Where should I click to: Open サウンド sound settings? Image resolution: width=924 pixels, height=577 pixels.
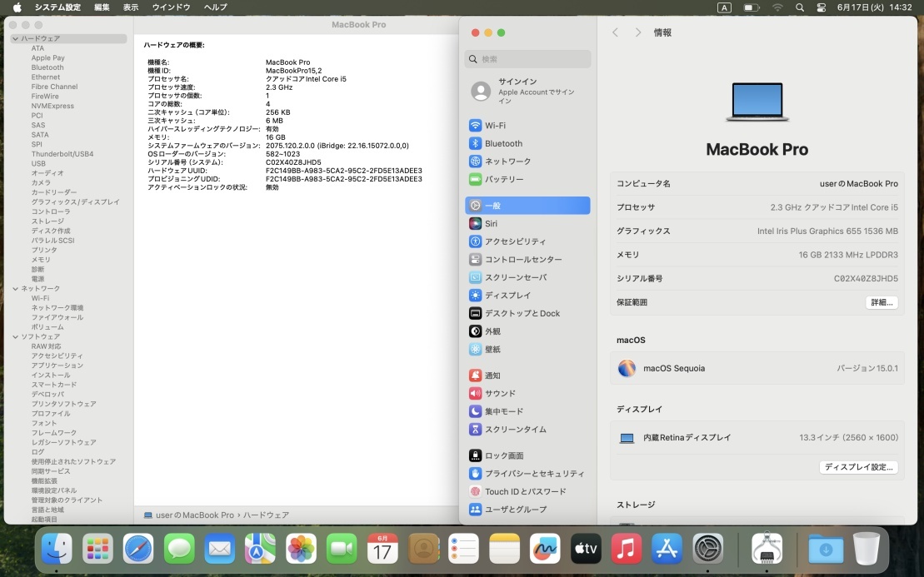point(527,393)
